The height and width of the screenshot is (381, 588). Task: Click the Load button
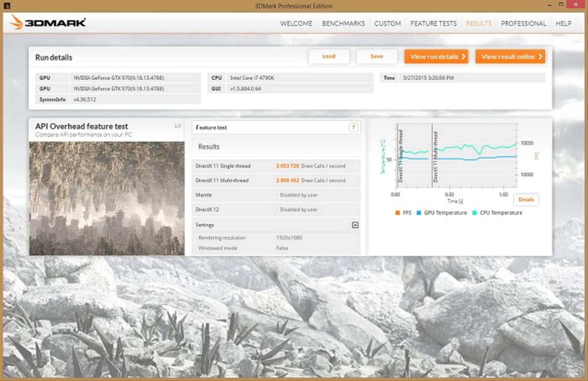(x=329, y=56)
